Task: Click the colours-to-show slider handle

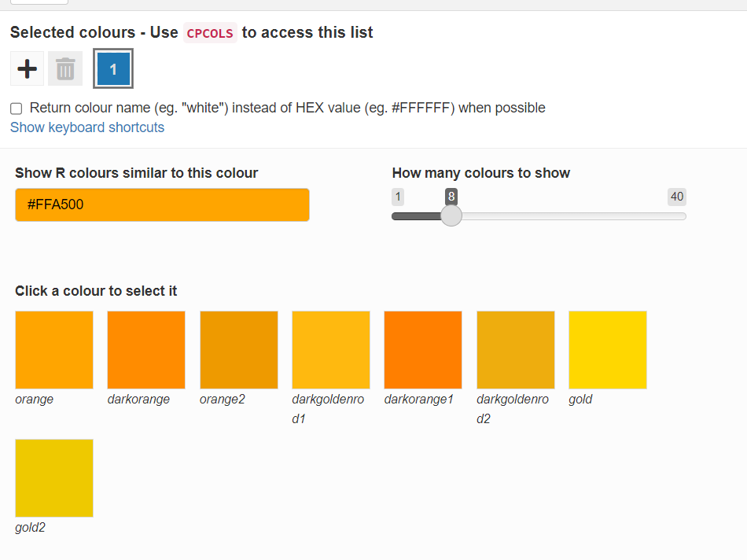Action: (451, 216)
